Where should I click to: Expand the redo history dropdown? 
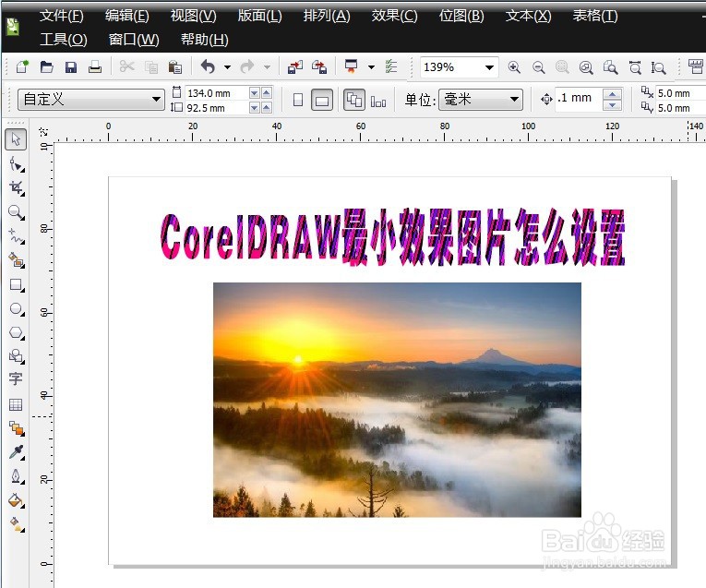267,67
